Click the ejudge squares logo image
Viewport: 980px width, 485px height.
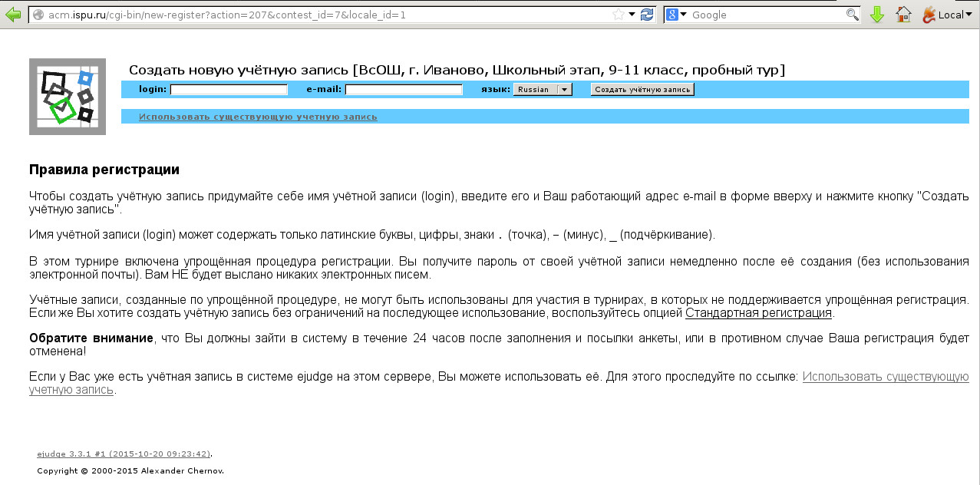click(x=68, y=97)
